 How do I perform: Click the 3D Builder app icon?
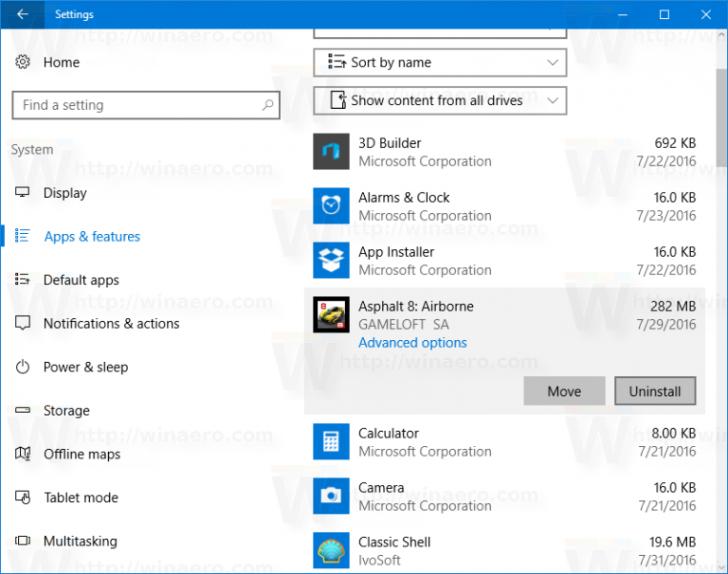pos(331,152)
